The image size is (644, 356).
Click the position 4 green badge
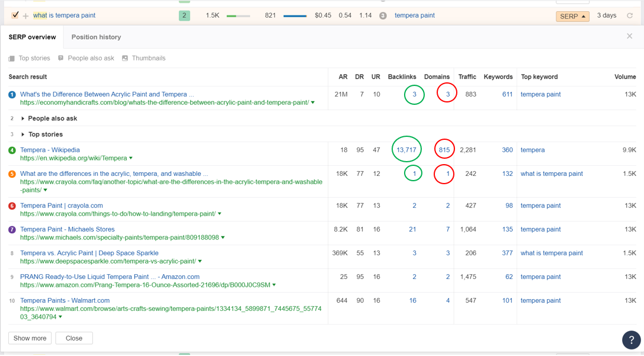click(12, 150)
